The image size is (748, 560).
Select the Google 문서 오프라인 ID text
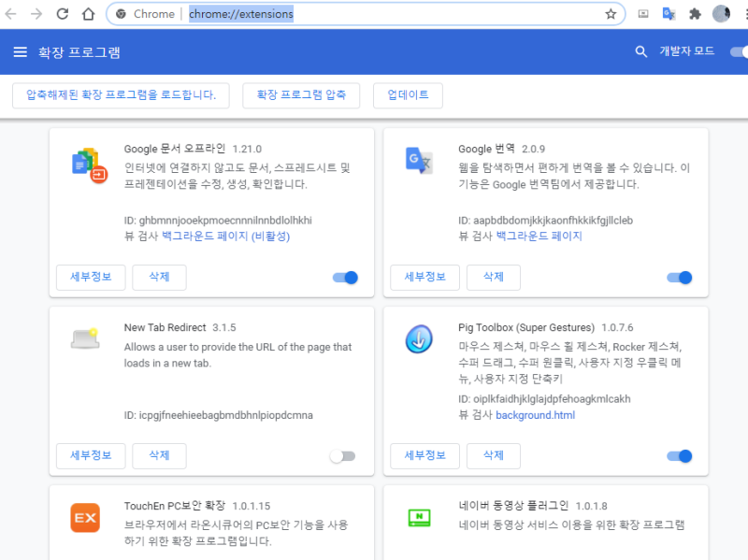(x=218, y=221)
